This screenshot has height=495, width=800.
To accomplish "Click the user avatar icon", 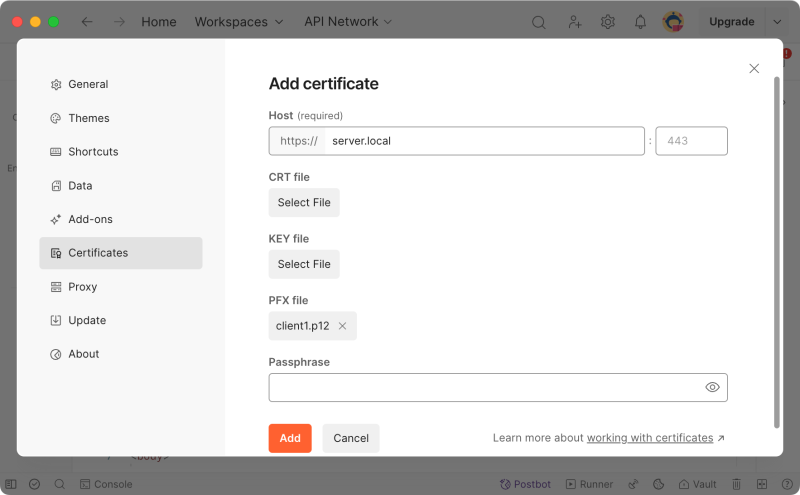I will tap(673, 22).
